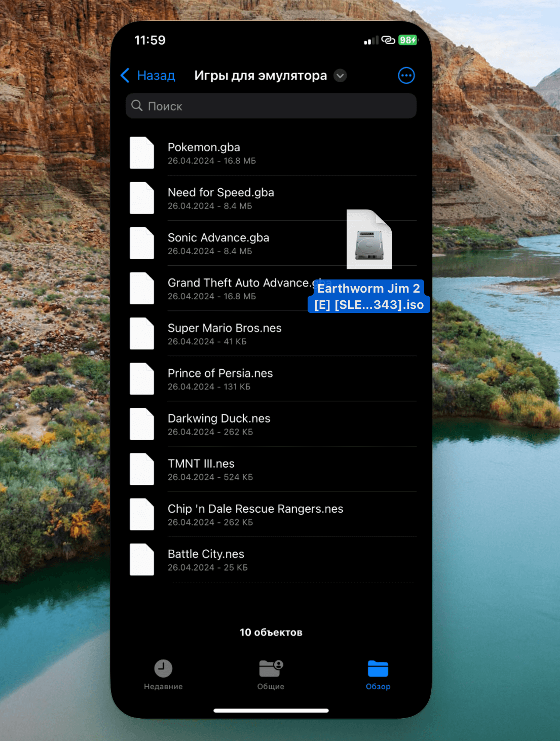Tap the Battle City.nes file icon

click(142, 559)
